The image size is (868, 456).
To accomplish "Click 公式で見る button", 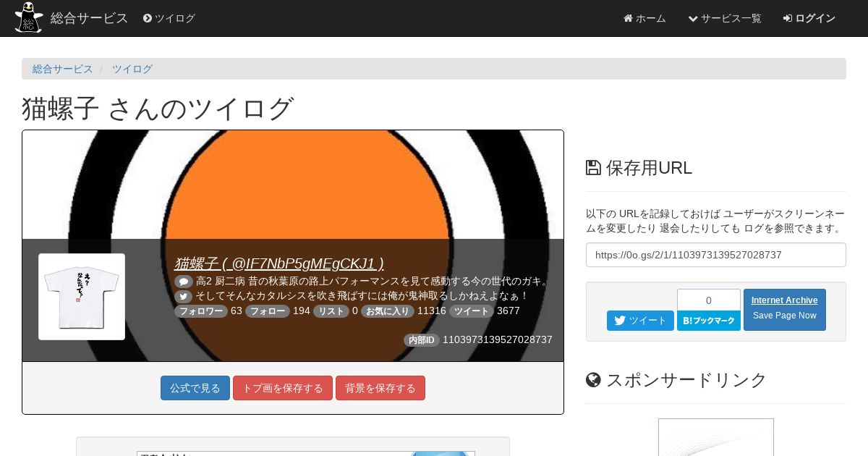I will (x=195, y=388).
